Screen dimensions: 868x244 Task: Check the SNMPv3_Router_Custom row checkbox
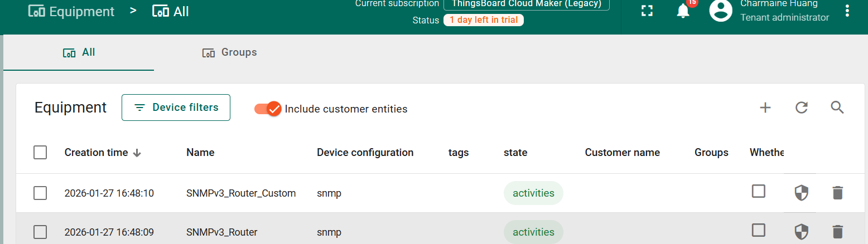coord(40,193)
